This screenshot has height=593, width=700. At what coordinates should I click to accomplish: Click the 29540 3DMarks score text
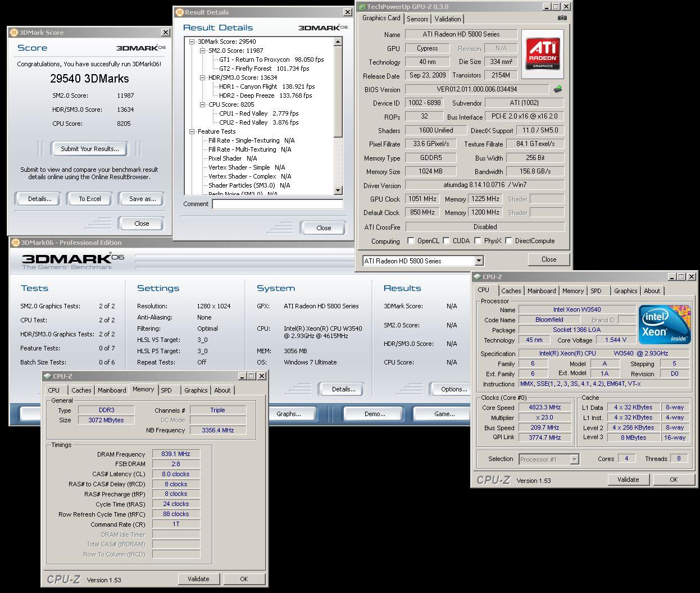(x=89, y=79)
